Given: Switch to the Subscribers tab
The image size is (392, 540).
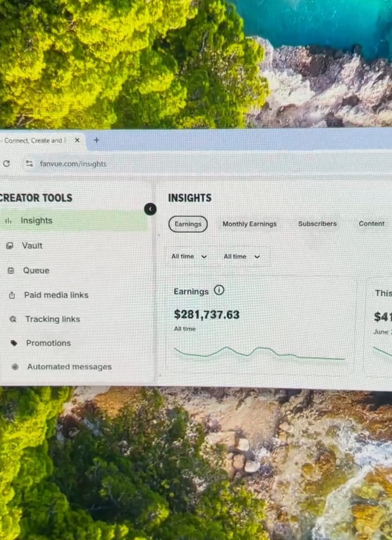Looking at the screenshot, I should [x=317, y=224].
